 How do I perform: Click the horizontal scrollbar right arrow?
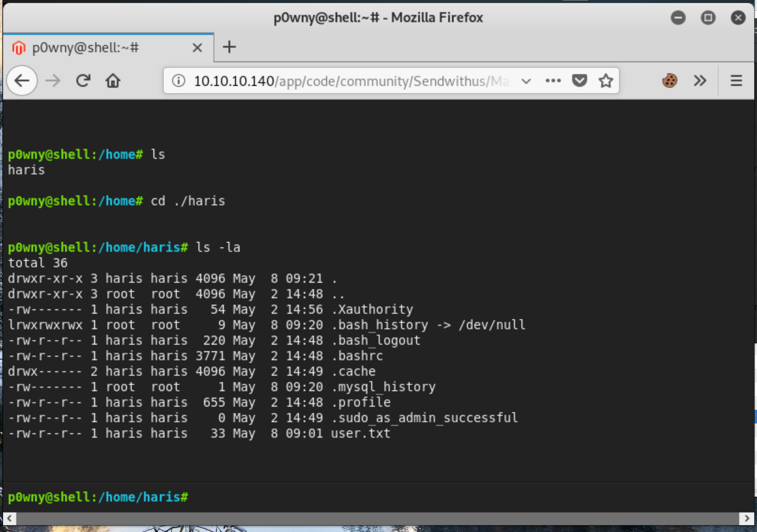coord(747,518)
